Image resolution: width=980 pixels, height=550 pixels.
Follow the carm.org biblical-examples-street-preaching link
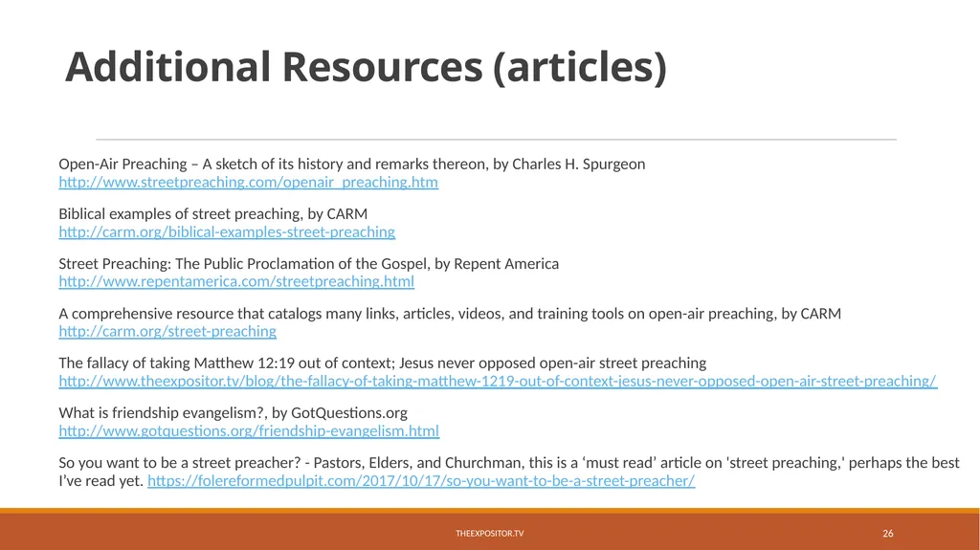click(x=227, y=231)
